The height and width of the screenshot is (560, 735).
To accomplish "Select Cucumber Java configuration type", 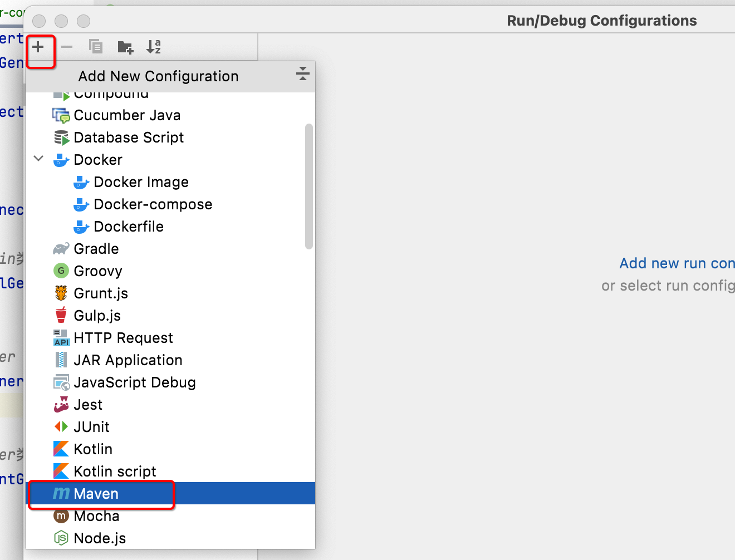I will 170,115.
